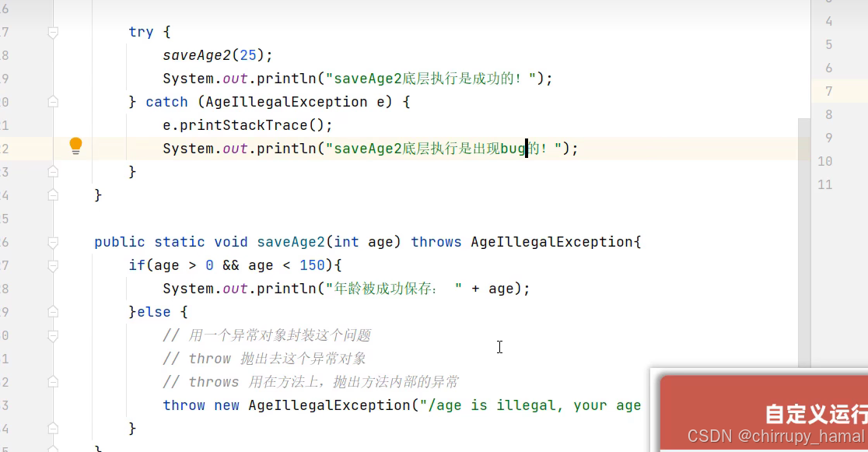
Task: Click 'throw new' in the else block
Action: pyautogui.click(x=201, y=405)
